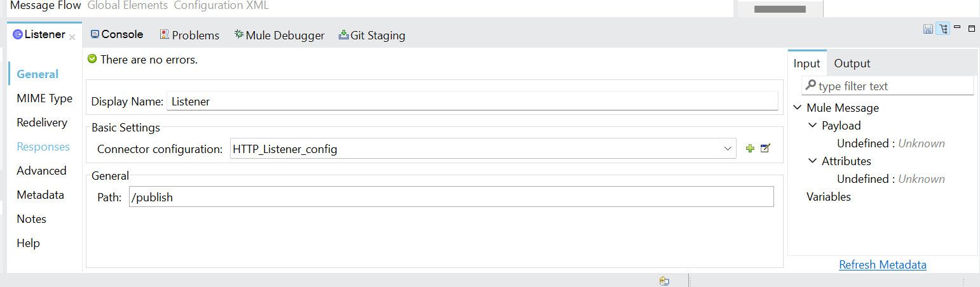
Task: Toggle the metadata tree view icon
Action: pos(943,29)
